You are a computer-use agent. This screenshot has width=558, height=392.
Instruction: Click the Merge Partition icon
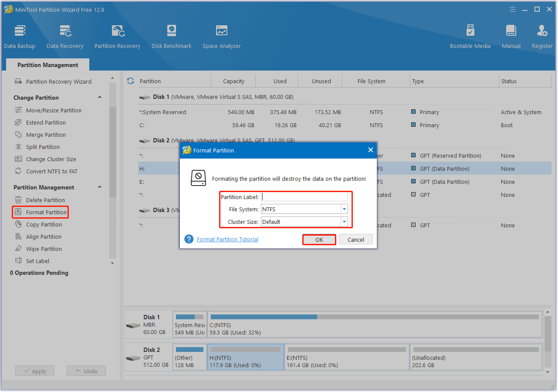18,135
